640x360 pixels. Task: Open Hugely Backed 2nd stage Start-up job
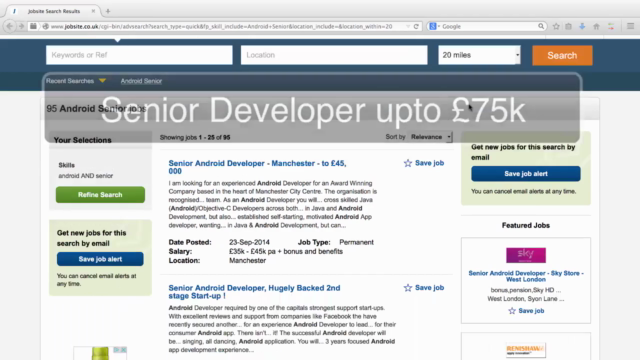254,292
